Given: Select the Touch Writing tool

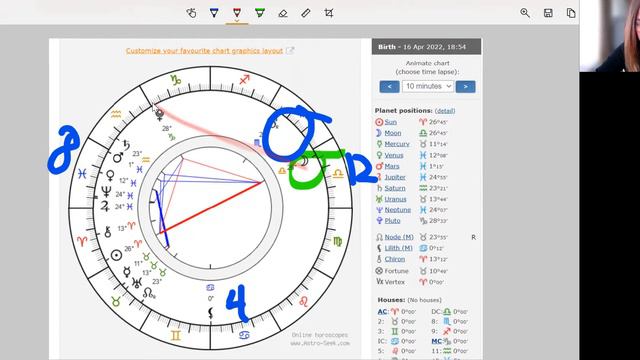Looking at the screenshot, I should 191,13.
